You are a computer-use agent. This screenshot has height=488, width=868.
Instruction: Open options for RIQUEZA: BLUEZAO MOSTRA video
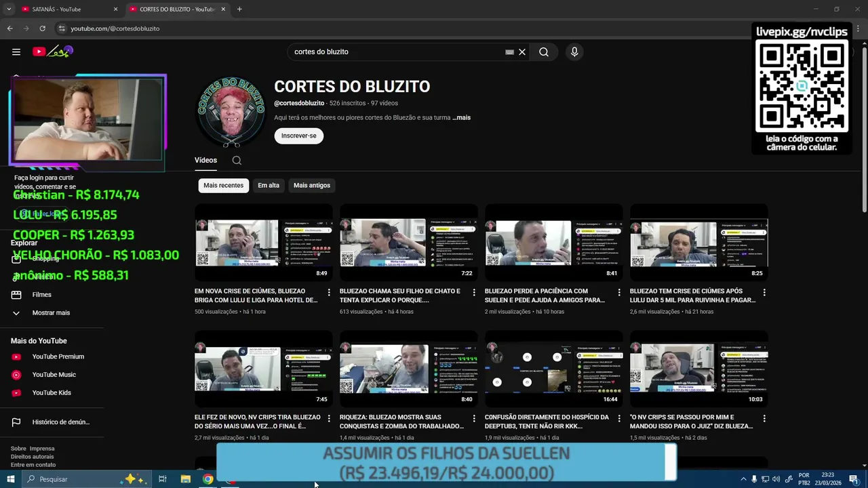474,418
